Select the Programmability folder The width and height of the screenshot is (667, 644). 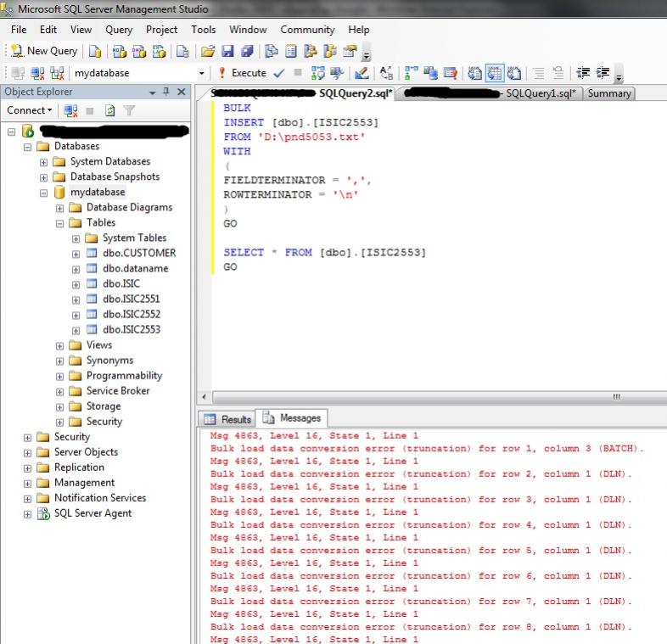coord(124,376)
